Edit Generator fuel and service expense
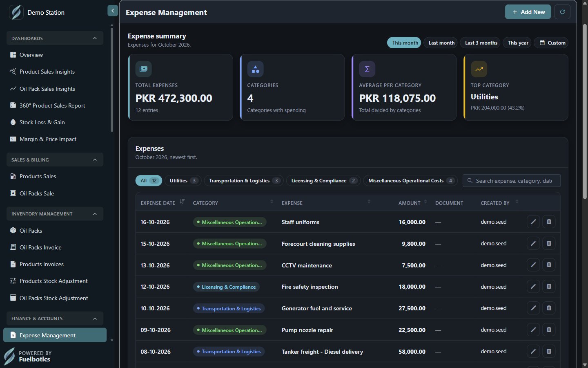The image size is (588, 368). pyautogui.click(x=533, y=308)
